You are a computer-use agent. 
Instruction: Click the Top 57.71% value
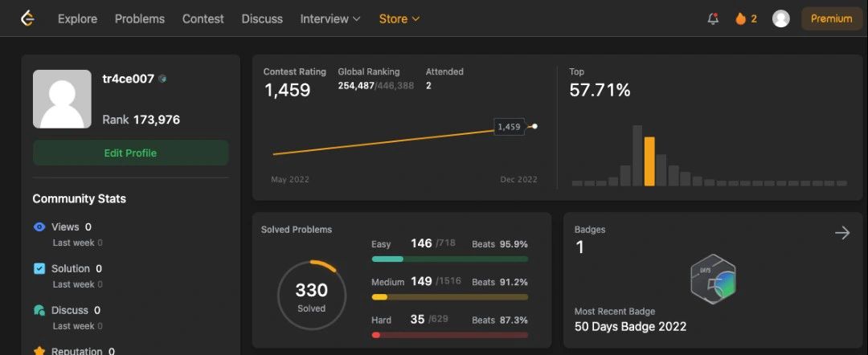point(600,90)
